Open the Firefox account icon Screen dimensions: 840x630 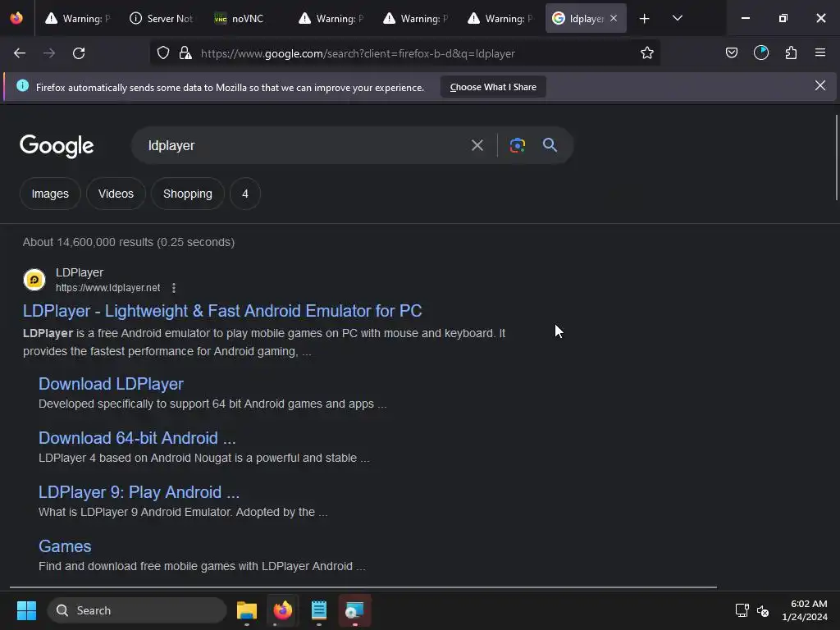coord(761,53)
